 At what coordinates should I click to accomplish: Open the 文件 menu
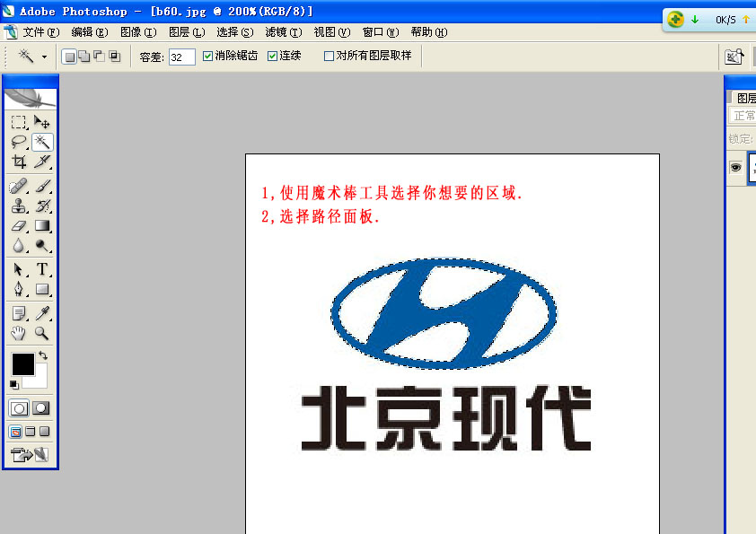(41, 32)
